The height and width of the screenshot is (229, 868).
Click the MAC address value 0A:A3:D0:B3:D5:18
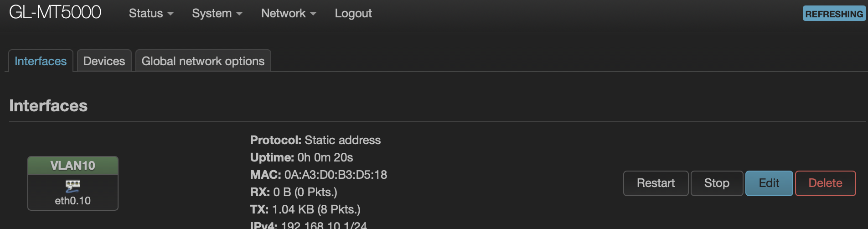tap(336, 175)
